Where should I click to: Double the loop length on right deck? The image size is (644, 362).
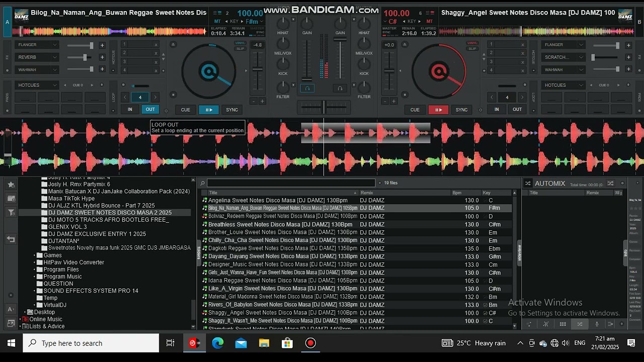tap(522, 98)
